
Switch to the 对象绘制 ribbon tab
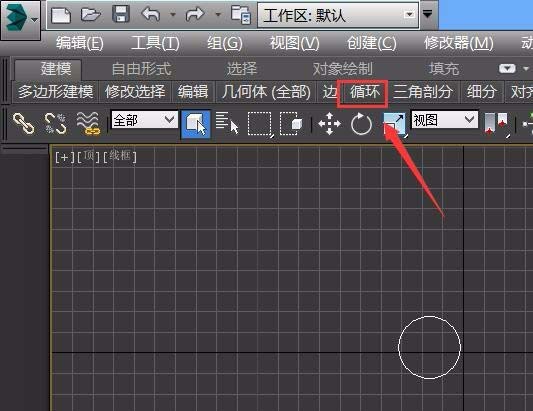pos(342,69)
